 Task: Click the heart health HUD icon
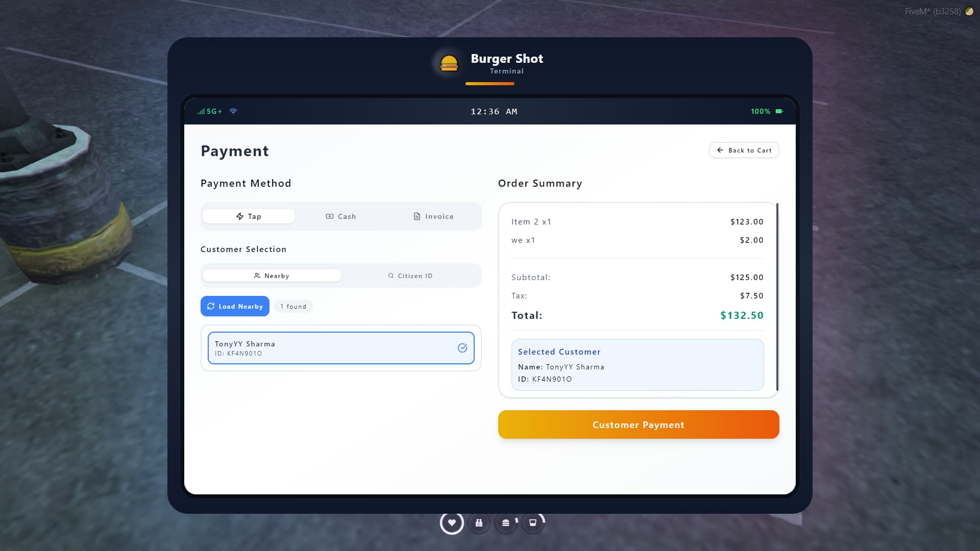[x=452, y=522]
